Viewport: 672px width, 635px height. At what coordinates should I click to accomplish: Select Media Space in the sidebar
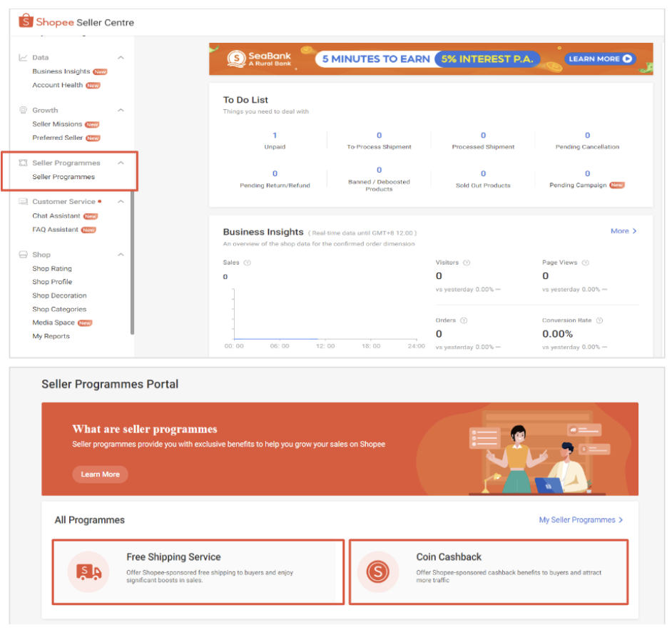tap(54, 322)
